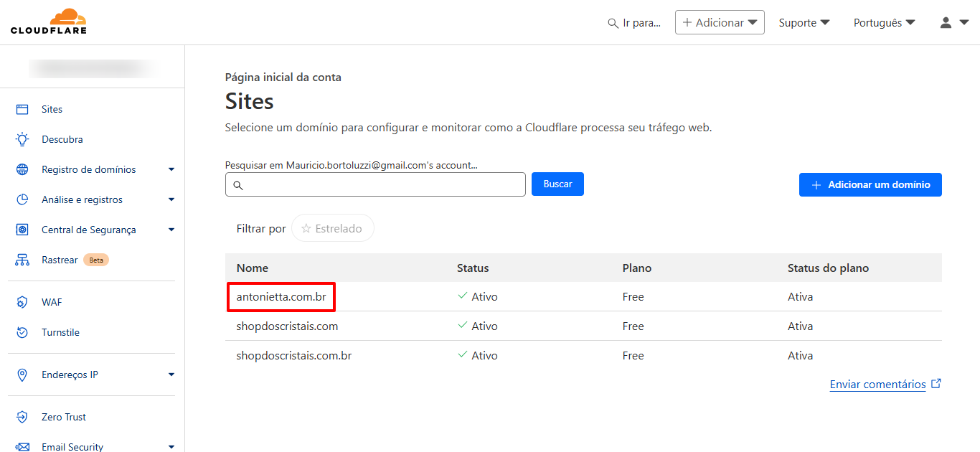Click the Descubra lightbulb icon

[x=22, y=139]
